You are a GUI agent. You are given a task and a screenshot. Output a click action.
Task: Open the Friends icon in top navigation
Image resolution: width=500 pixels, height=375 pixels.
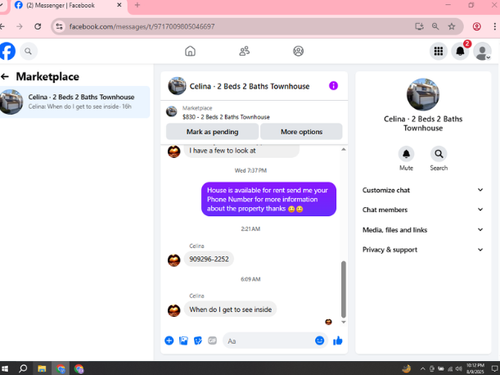click(x=244, y=51)
